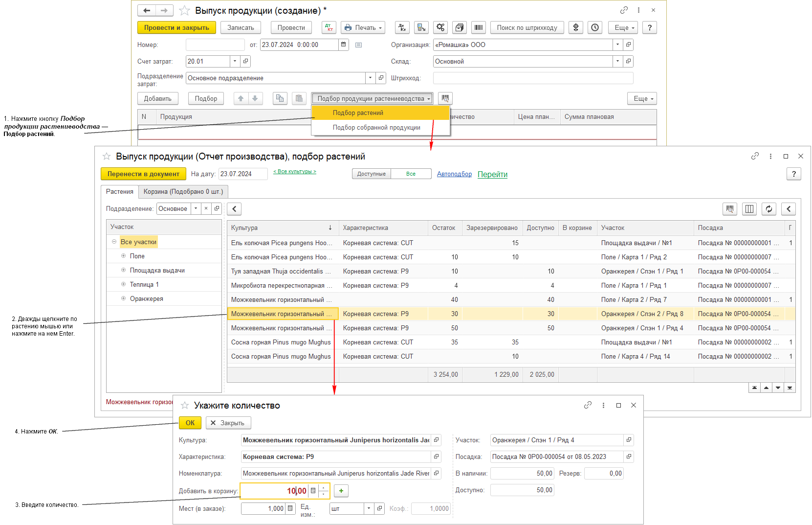The image size is (812, 525).
Task: Click into the Штрихкод input field
Action: pos(533,78)
